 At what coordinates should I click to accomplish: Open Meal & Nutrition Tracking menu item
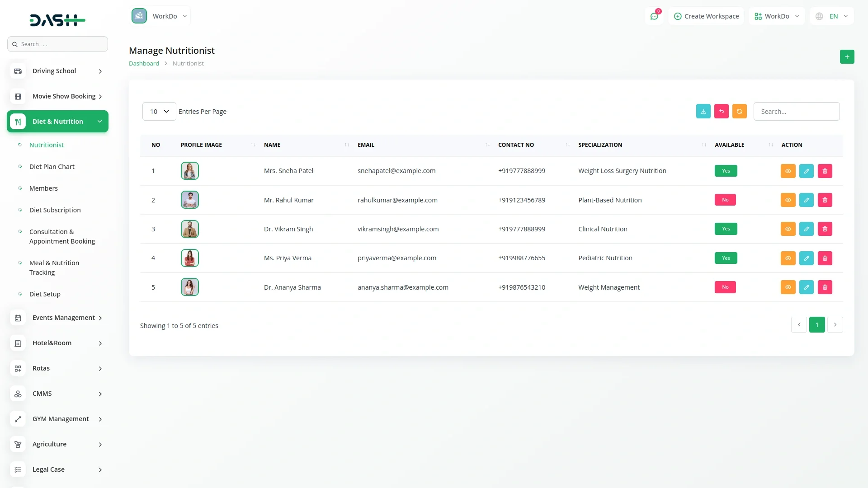pyautogui.click(x=54, y=267)
